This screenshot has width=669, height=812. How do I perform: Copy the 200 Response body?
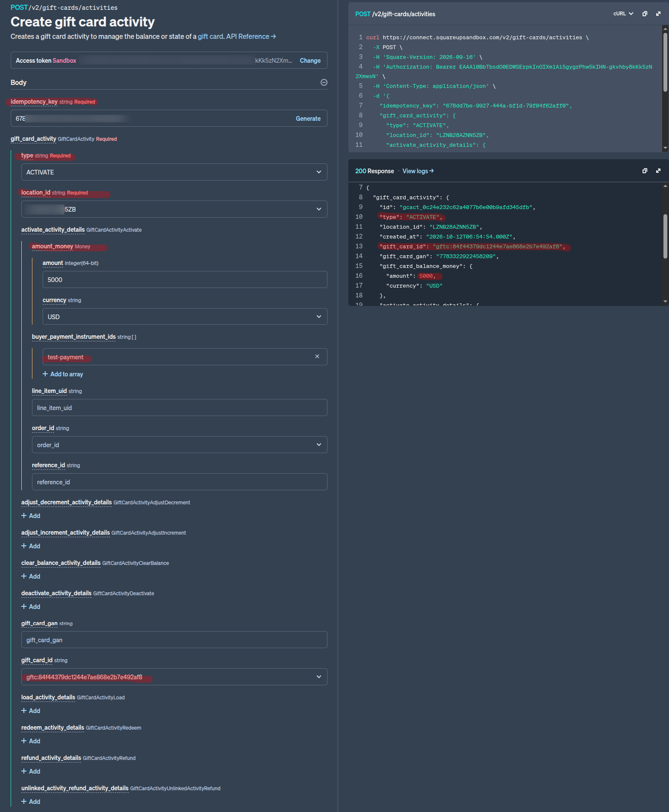[645, 171]
